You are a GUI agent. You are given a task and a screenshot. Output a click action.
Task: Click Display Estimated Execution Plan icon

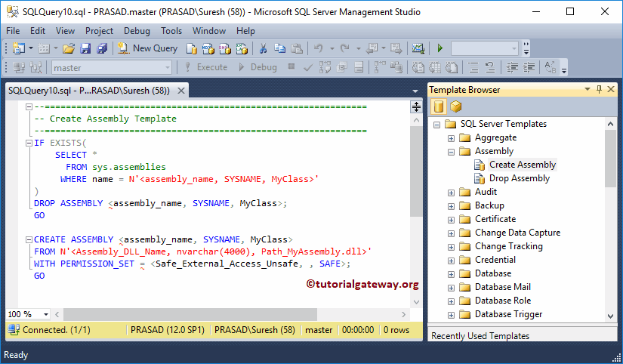(325, 68)
